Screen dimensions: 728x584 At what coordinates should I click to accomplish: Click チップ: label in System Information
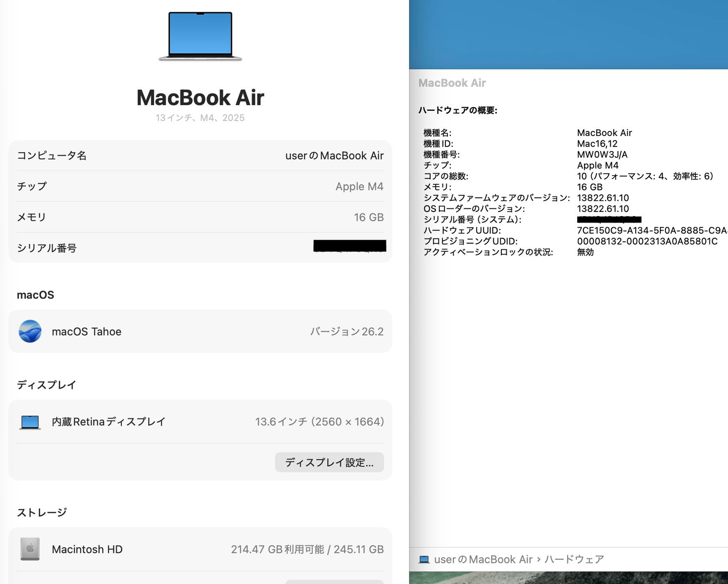(437, 165)
